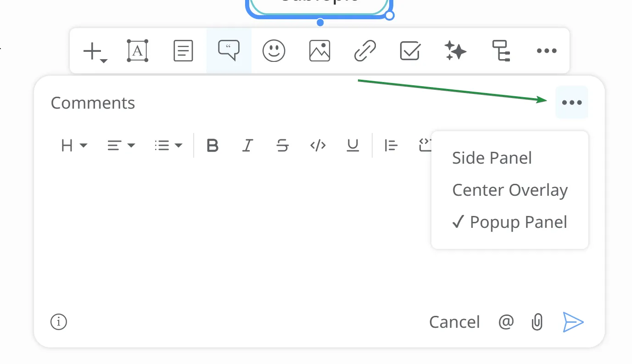
Task: Add a task checkbox to topic
Action: coord(410,51)
